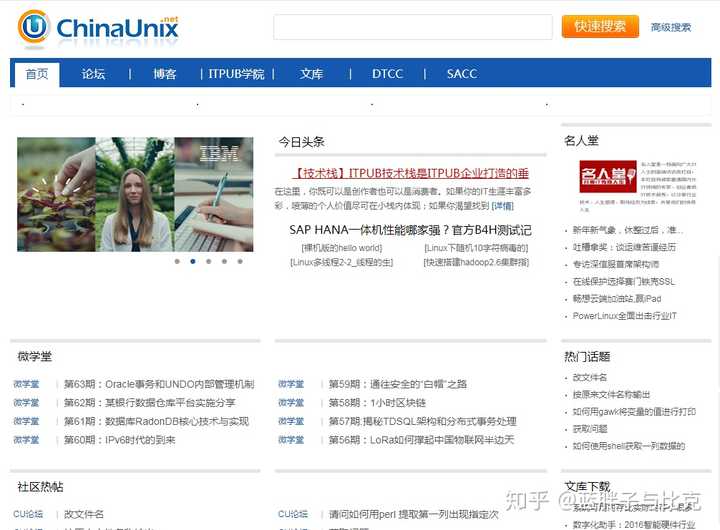
Task: Open the DTCC menu item
Action: pos(387,74)
